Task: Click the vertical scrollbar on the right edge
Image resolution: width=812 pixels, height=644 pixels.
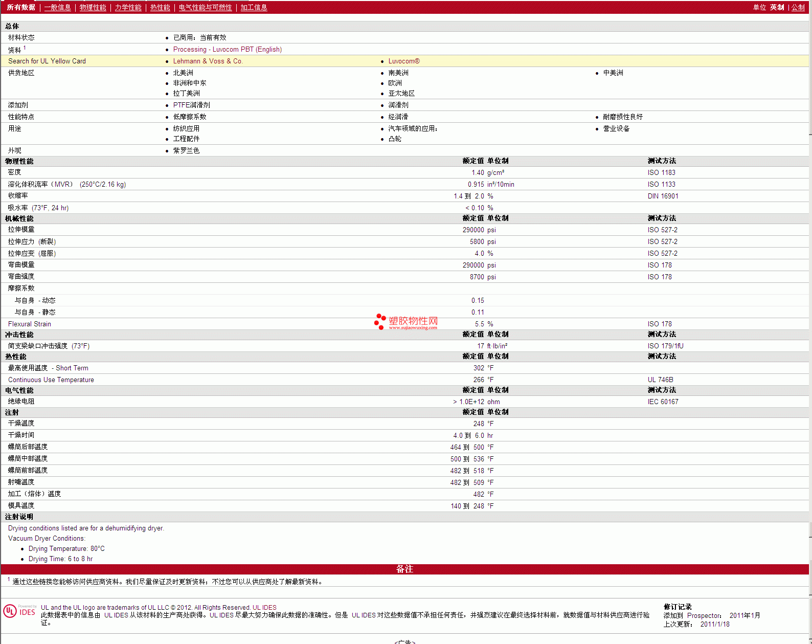Action: [810, 307]
